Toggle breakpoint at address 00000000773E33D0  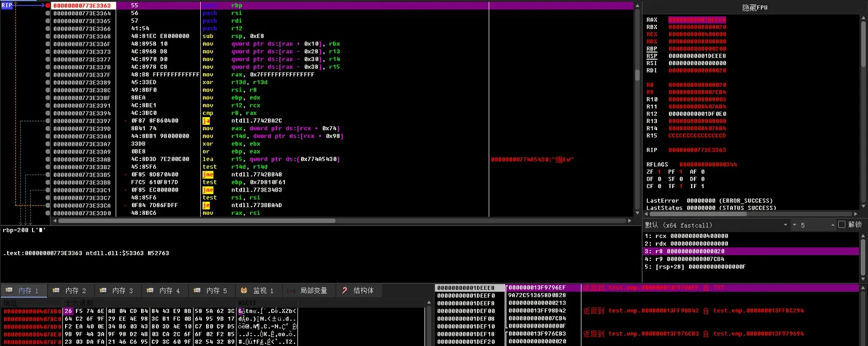coord(48,213)
